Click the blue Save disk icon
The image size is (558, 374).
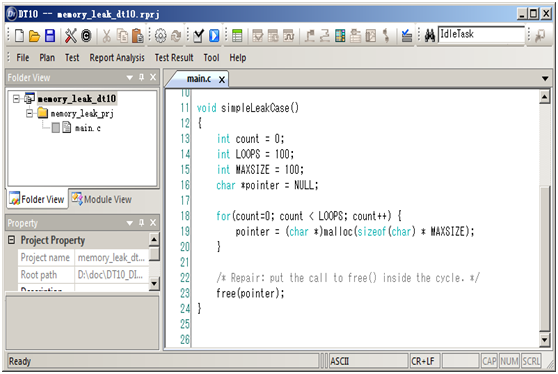click(x=50, y=36)
